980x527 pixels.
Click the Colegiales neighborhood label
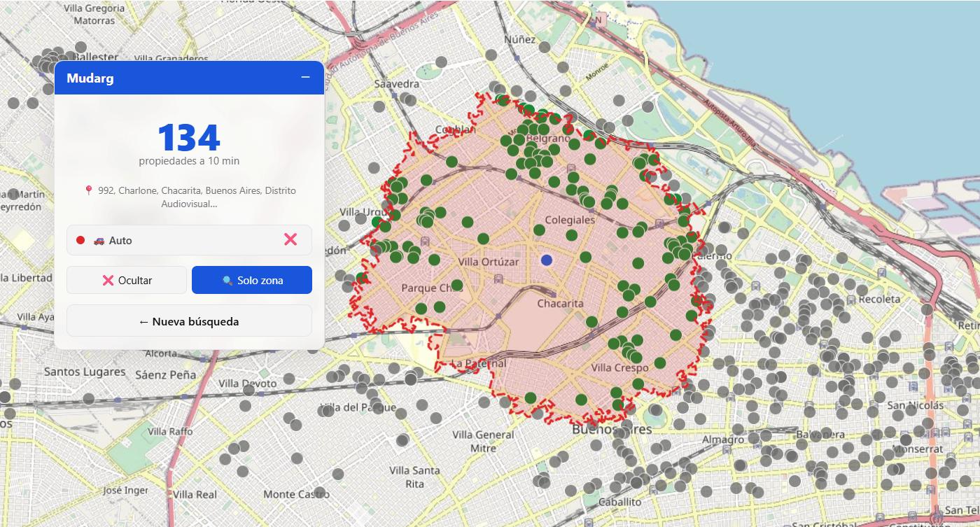(x=570, y=219)
